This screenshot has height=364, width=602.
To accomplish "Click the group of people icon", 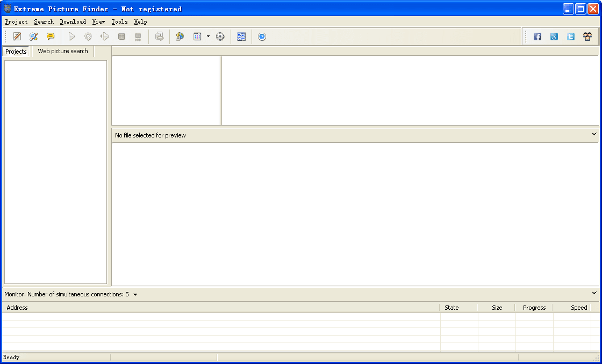I will pyautogui.click(x=587, y=37).
